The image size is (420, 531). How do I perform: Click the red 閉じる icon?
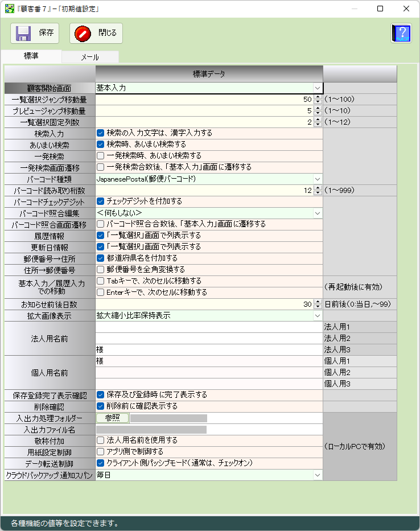pyautogui.click(x=83, y=33)
